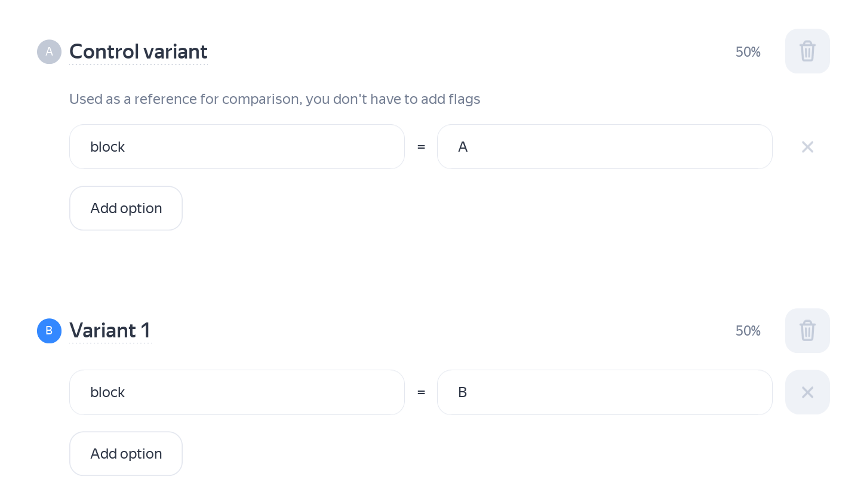Screen dimensions: 867x504
Task: Click the word 'flags' in the hint
Action: 464,99
